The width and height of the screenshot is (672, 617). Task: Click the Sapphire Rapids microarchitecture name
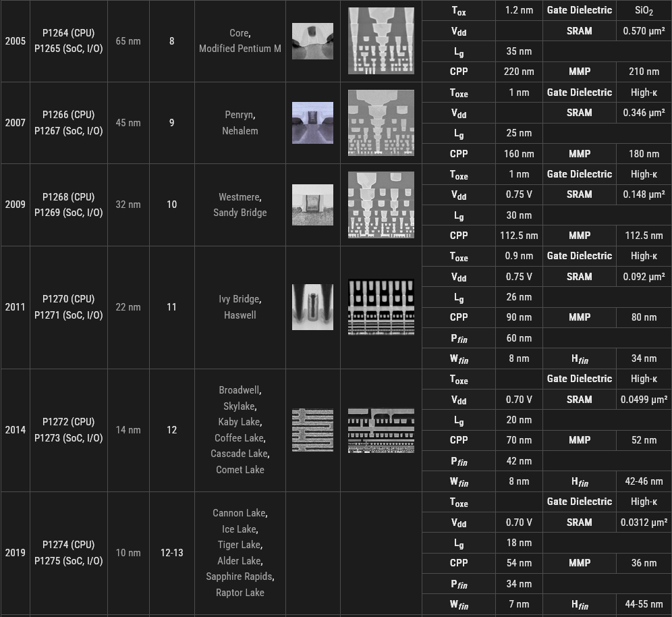point(240,576)
